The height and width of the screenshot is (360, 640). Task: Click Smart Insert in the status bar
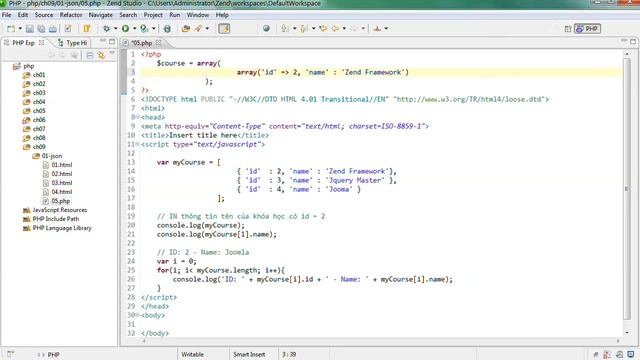pos(249,354)
